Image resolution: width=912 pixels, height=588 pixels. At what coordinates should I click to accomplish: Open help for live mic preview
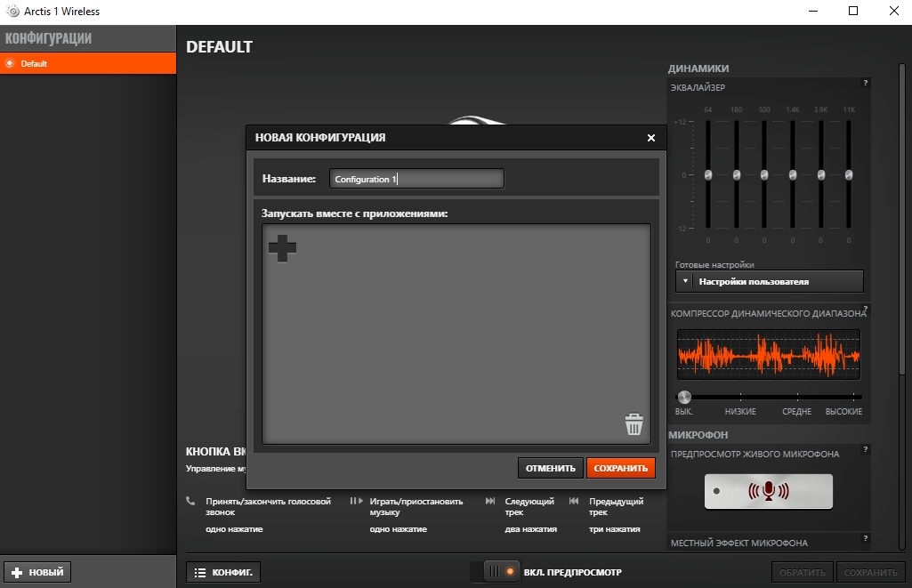point(866,449)
